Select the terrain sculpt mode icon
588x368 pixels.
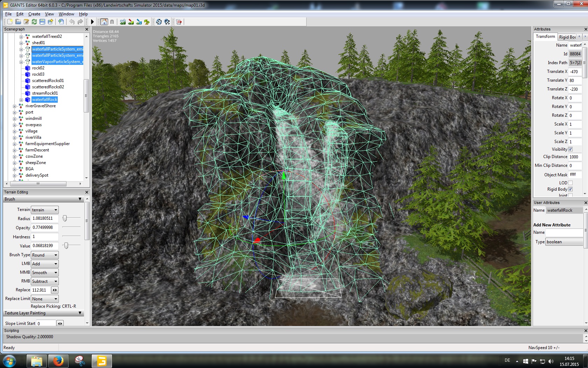click(123, 22)
